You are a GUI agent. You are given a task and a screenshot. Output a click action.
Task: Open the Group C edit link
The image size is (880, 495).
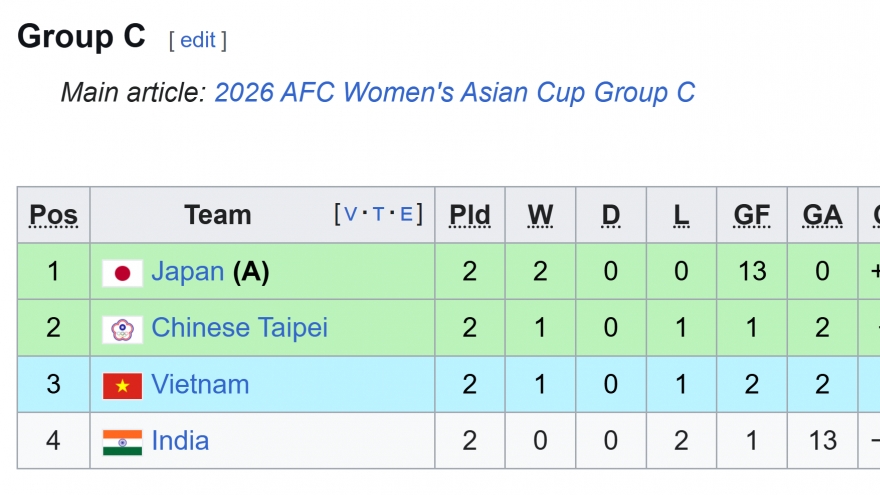coord(198,40)
